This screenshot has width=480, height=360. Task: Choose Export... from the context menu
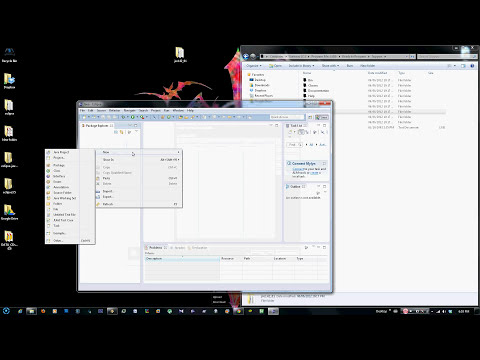tap(139, 197)
